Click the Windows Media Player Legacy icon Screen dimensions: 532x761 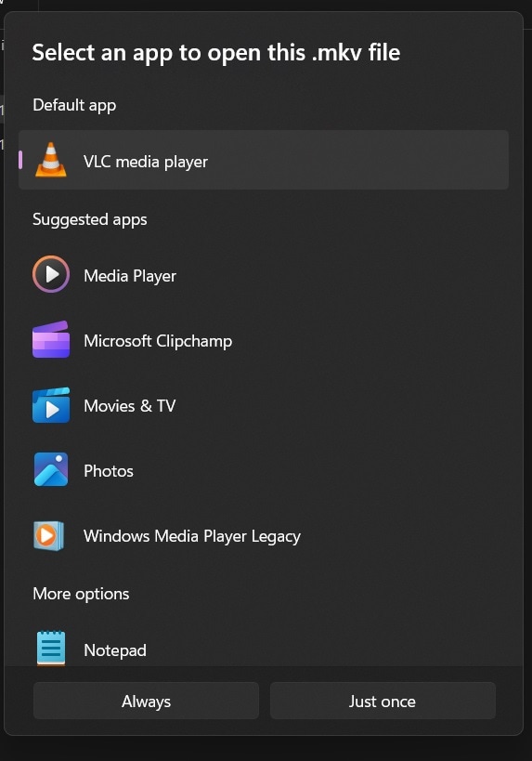[x=48, y=536]
